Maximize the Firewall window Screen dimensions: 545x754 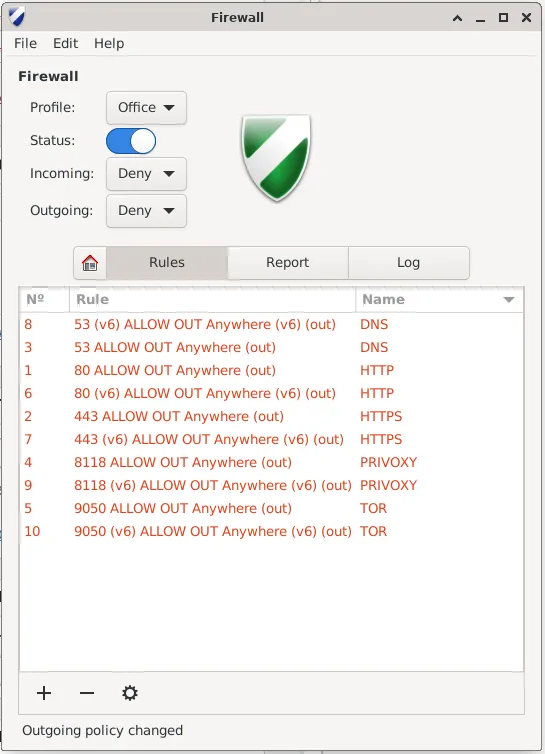(503, 18)
